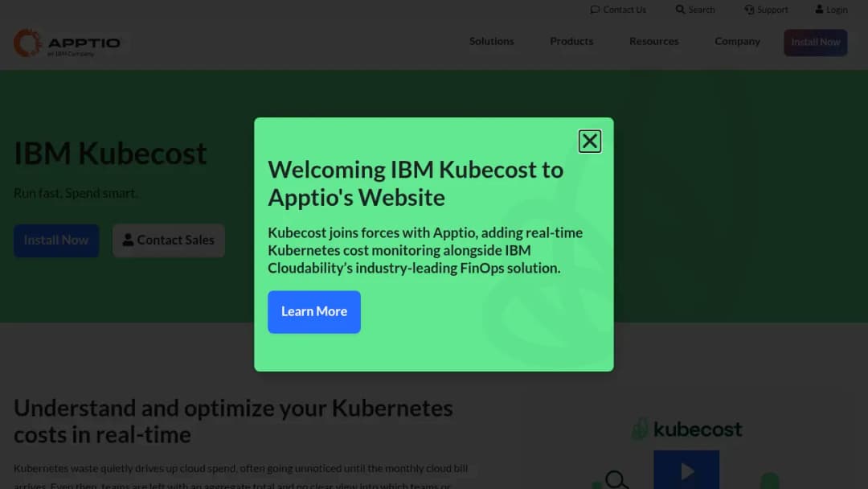The image size is (868, 489).
Task: Click the user icon beside Login
Action: pyautogui.click(x=819, y=10)
